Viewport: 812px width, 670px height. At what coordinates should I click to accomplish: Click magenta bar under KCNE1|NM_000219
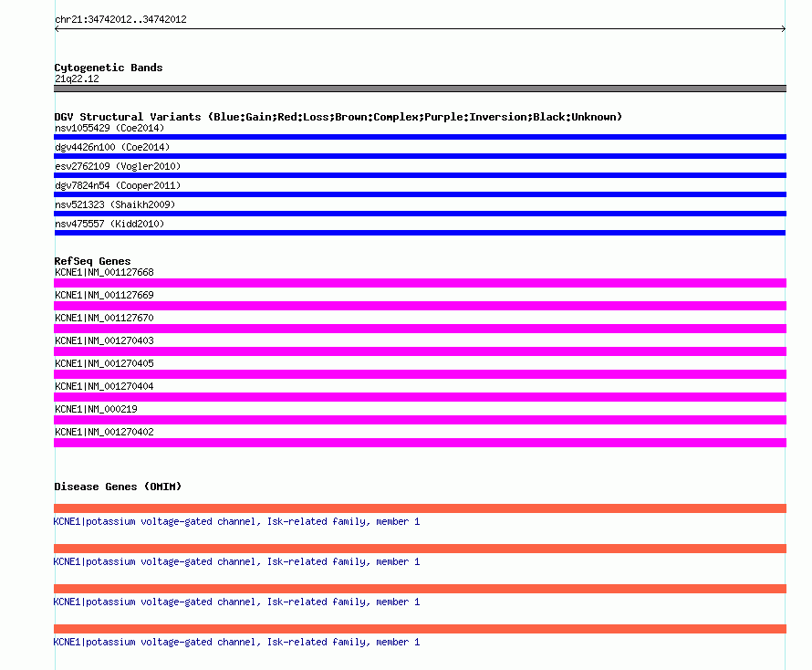(420, 420)
